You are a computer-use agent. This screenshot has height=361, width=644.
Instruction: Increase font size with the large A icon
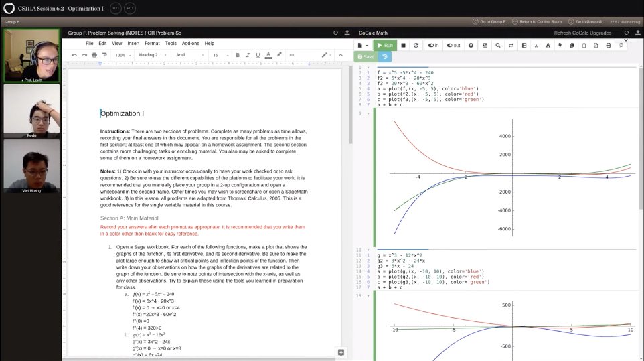(548, 45)
